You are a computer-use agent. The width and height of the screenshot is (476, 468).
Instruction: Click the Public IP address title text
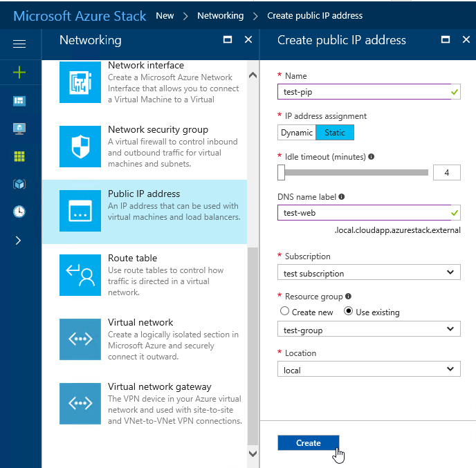pyautogui.click(x=144, y=194)
